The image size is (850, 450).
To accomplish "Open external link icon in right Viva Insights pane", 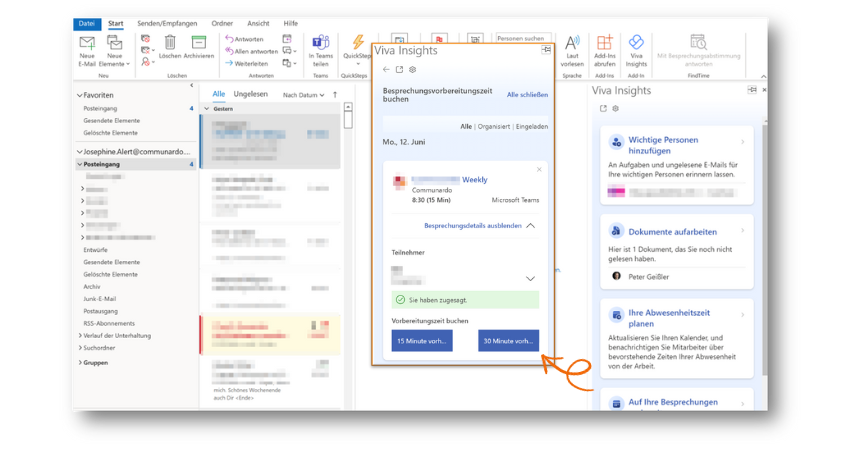I will click(x=603, y=108).
